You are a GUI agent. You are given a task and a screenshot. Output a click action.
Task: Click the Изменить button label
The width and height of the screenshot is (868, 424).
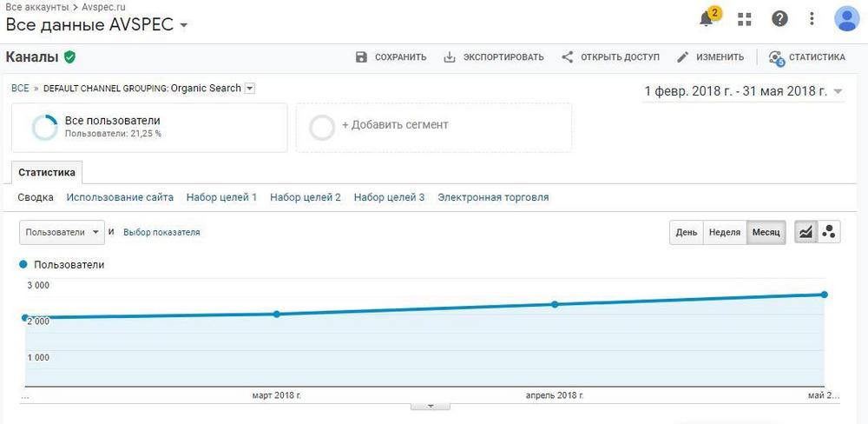point(720,57)
